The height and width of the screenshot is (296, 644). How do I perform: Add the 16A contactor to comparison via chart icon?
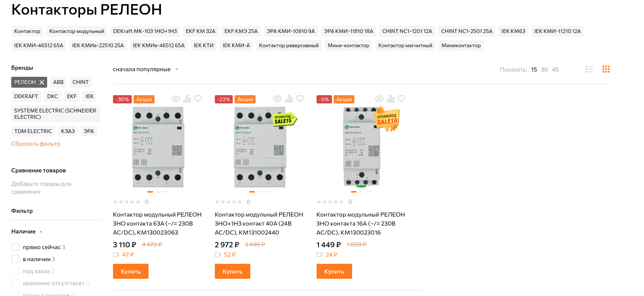coord(391,99)
